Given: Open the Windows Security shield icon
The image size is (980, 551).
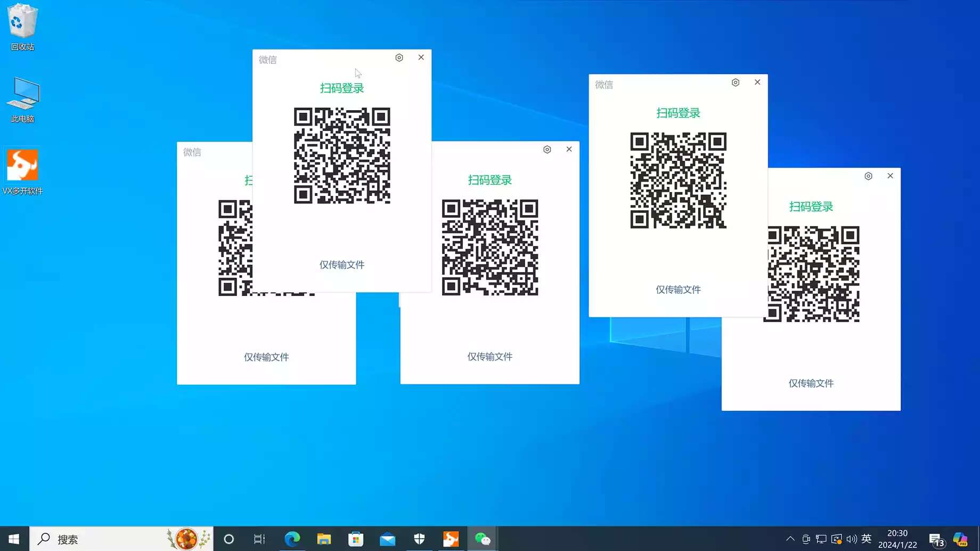Looking at the screenshot, I should pos(419,539).
